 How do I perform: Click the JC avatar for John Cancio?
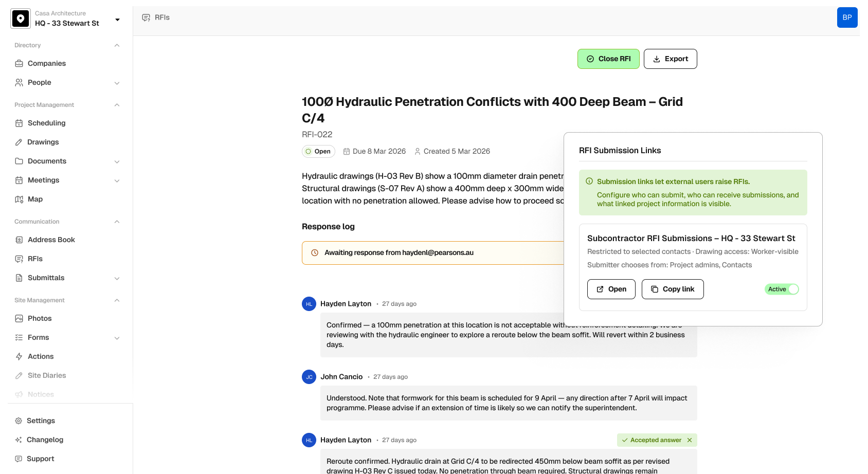click(309, 377)
